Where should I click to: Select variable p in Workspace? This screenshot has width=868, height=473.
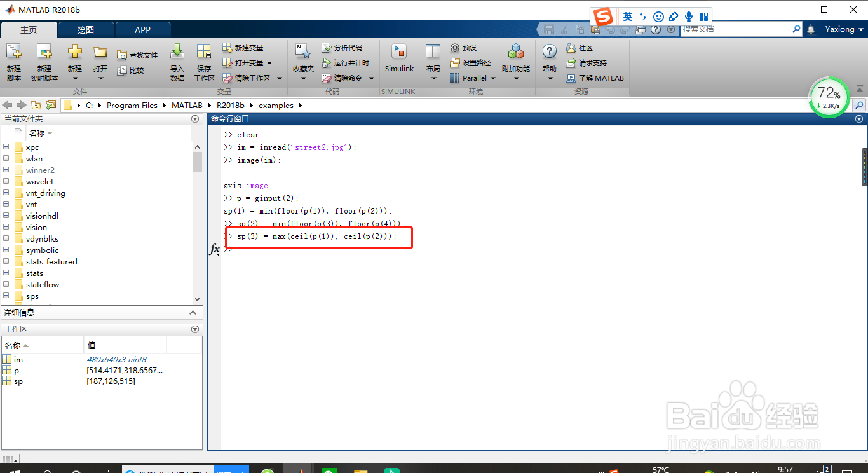[17, 371]
